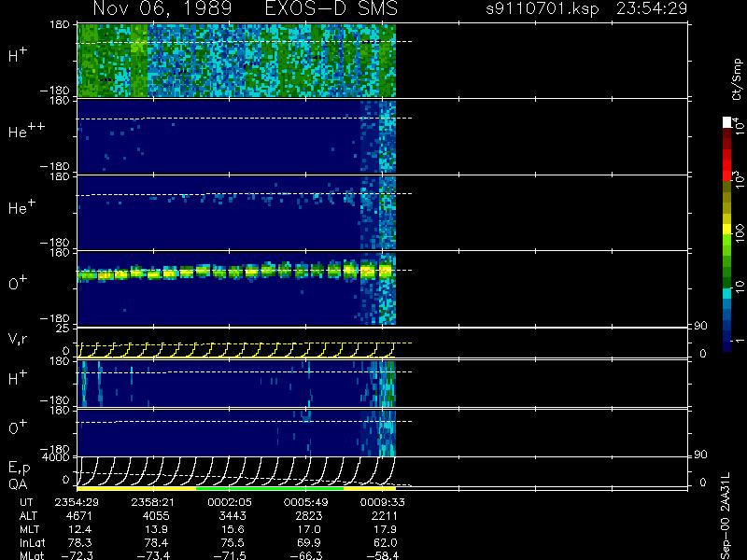This screenshot has width=747, height=560.
Task: Click InLat value "62.0"
Action: 385,542
